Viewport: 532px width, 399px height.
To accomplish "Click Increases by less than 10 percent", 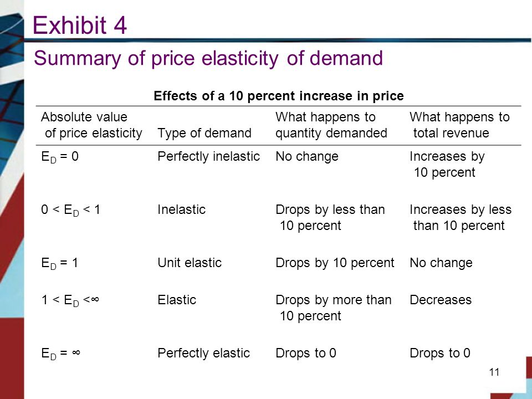I will [x=461, y=217].
